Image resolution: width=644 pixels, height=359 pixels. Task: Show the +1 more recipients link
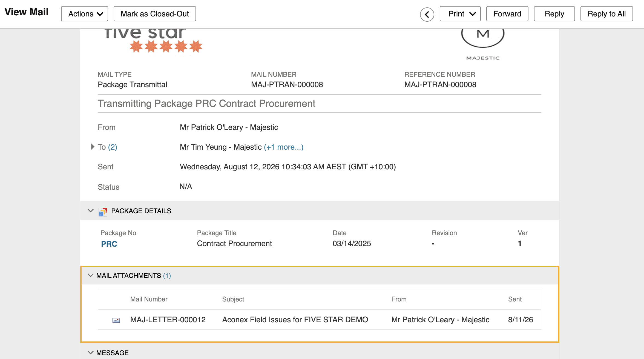284,147
